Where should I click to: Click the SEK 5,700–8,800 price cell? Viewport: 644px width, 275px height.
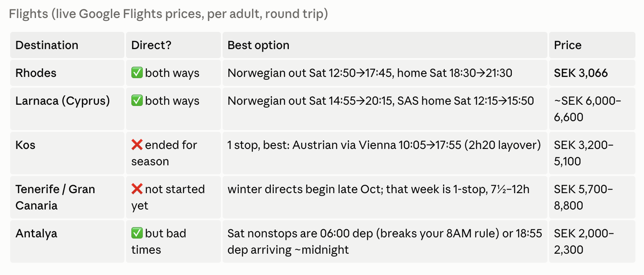(x=592, y=197)
